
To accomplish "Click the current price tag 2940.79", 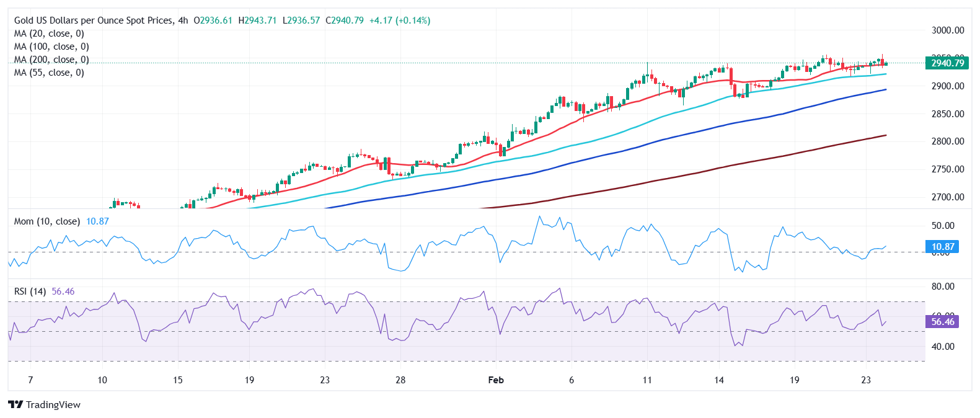I will click(x=947, y=63).
